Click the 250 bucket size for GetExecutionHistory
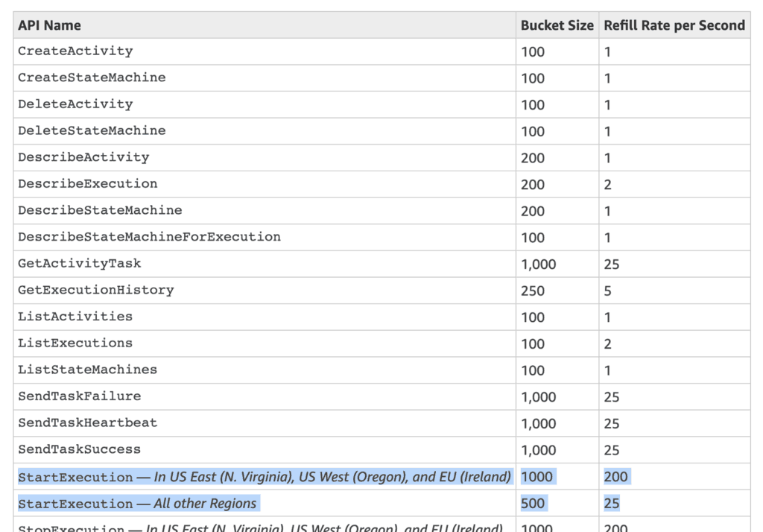Image resolution: width=763 pixels, height=532 pixels. point(533,291)
